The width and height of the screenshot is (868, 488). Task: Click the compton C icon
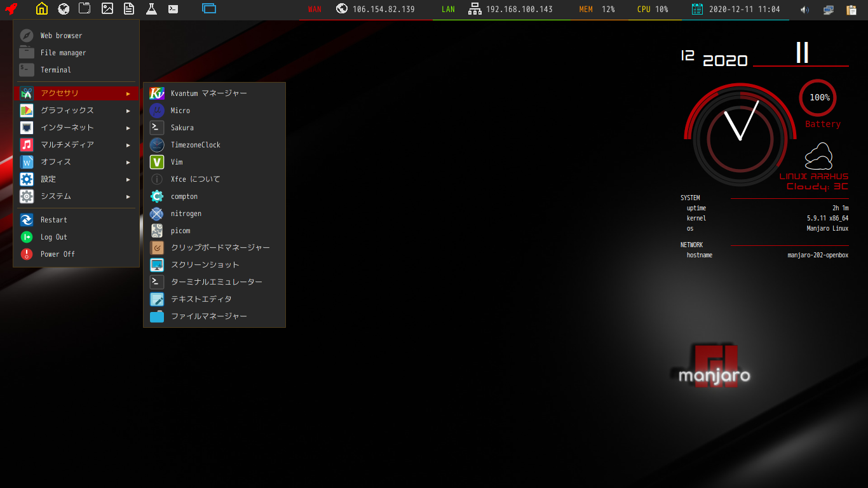(157, 196)
